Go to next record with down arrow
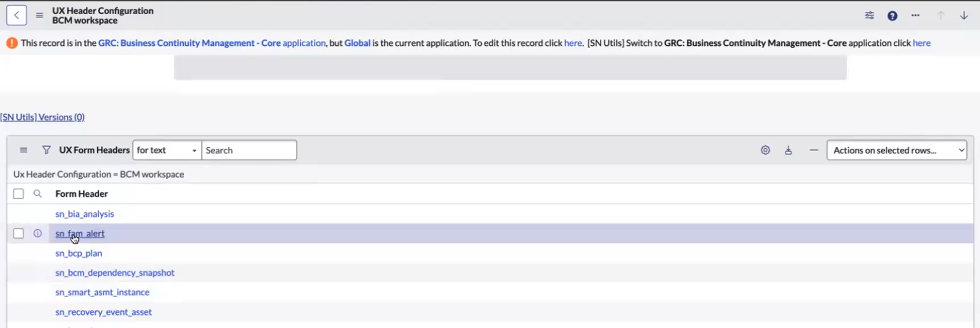Viewport: 980px width, 328px height. click(964, 16)
